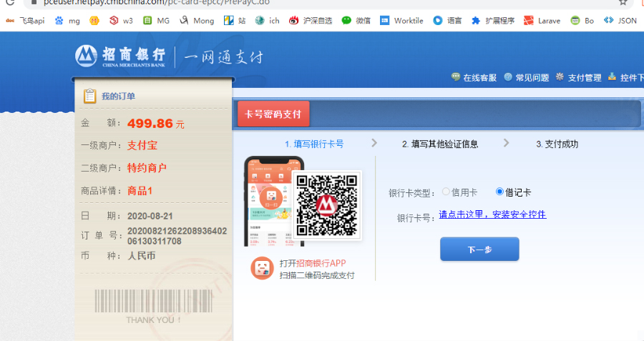
Task: Switch to 卡号密码支付 tab
Action: coord(273,114)
